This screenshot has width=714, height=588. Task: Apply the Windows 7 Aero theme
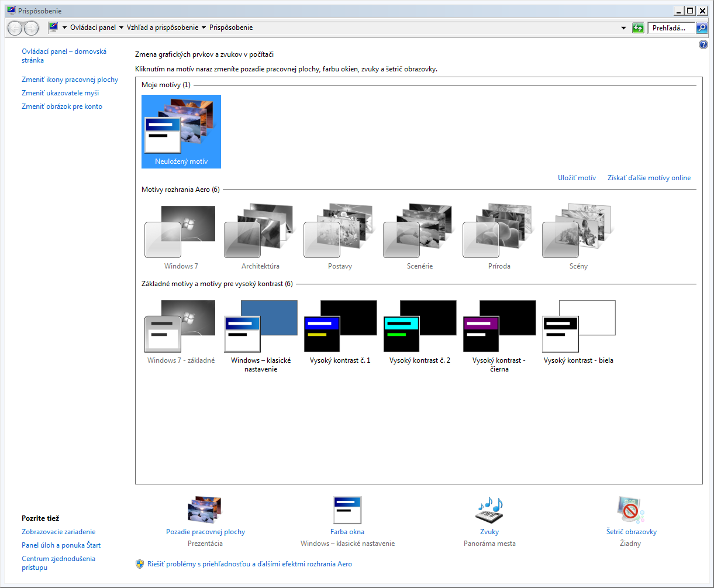point(181,237)
